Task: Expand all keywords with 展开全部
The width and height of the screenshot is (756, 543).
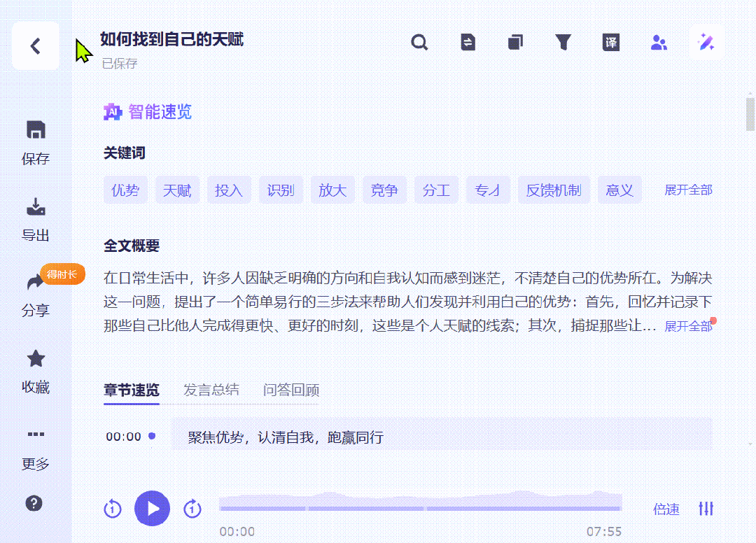Action: click(x=687, y=190)
